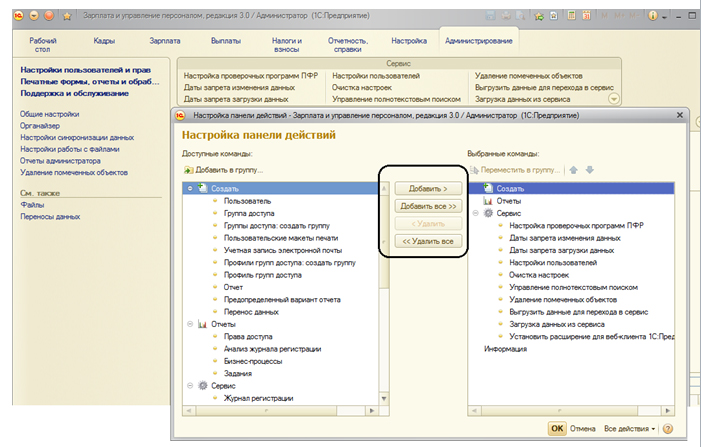Open Отчеты администратора link

pyautogui.click(x=60, y=160)
